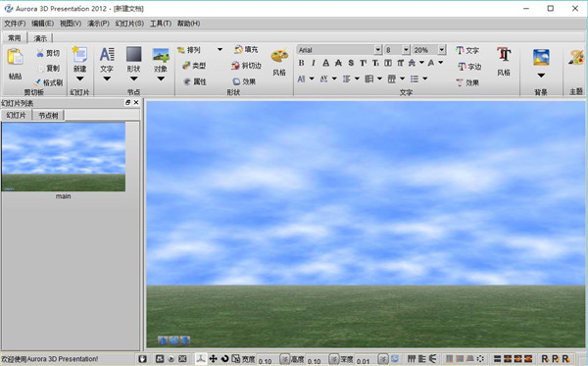The image size is (588, 366).
Task: Click the 新建 new slide icon
Action: tap(80, 54)
